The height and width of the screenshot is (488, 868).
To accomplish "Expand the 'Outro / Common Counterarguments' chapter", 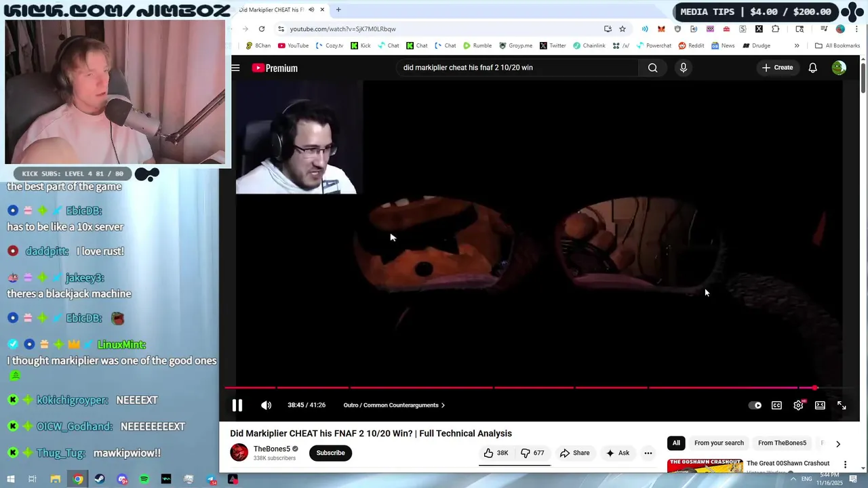I will [x=394, y=405].
